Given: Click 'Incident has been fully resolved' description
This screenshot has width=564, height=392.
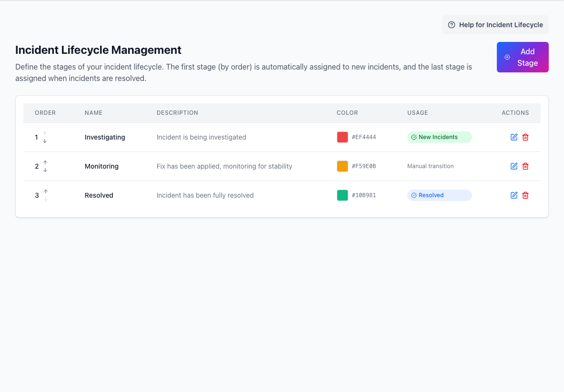Looking at the screenshot, I should click(x=205, y=195).
